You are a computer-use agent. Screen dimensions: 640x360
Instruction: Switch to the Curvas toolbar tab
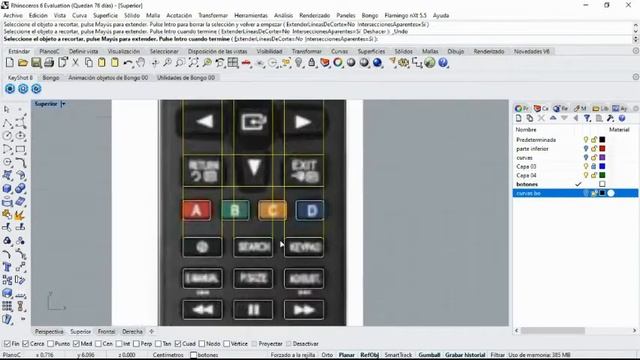click(340, 51)
